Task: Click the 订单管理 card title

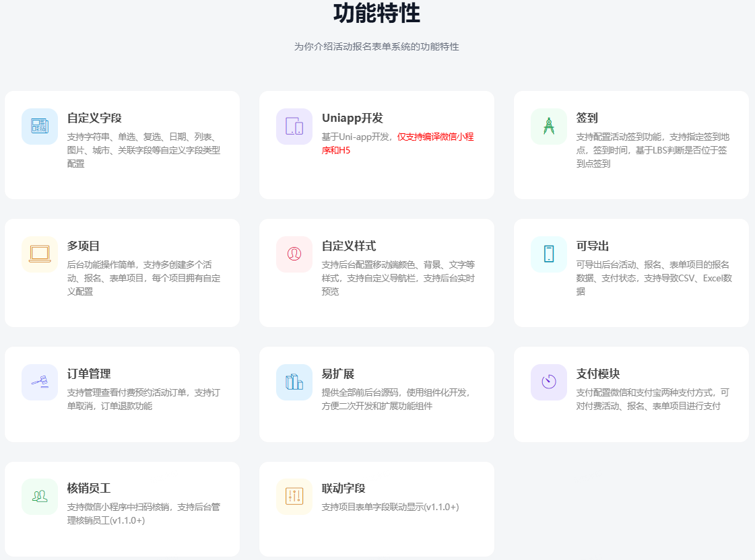Action: click(x=89, y=374)
